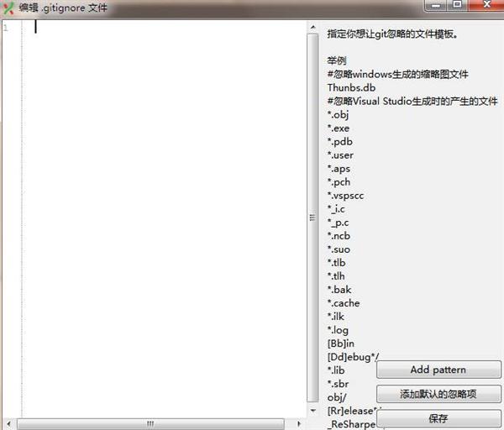Save the file with 保存 button
The image size is (504, 430).
[x=438, y=418]
